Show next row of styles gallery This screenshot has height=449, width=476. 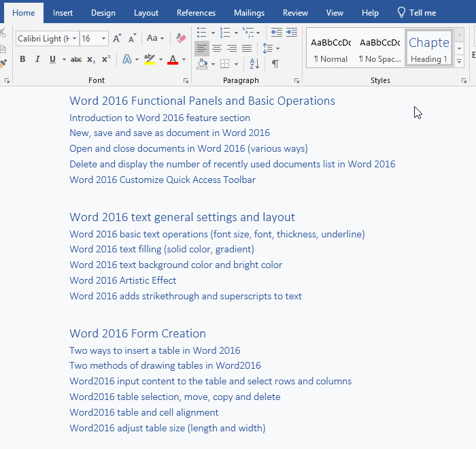pyautogui.click(x=459, y=48)
